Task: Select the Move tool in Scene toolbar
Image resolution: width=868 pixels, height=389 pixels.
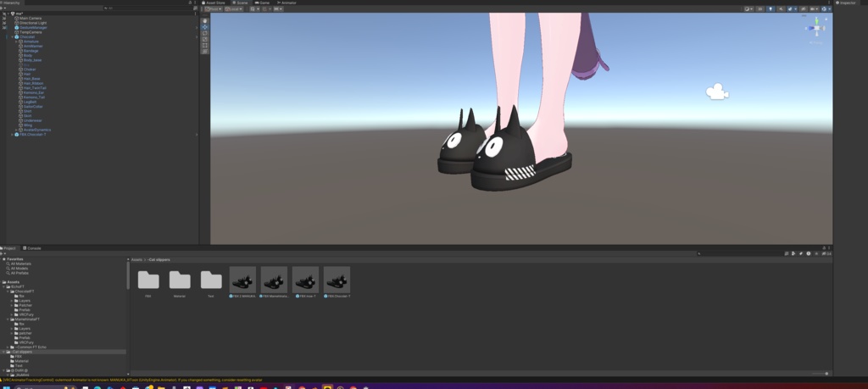Action: coord(205,27)
